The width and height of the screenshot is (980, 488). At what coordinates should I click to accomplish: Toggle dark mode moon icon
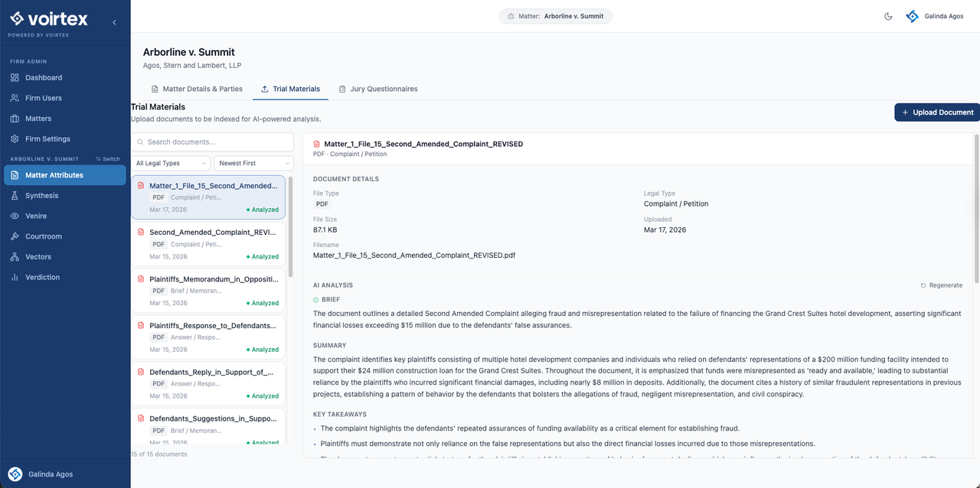pyautogui.click(x=888, y=16)
